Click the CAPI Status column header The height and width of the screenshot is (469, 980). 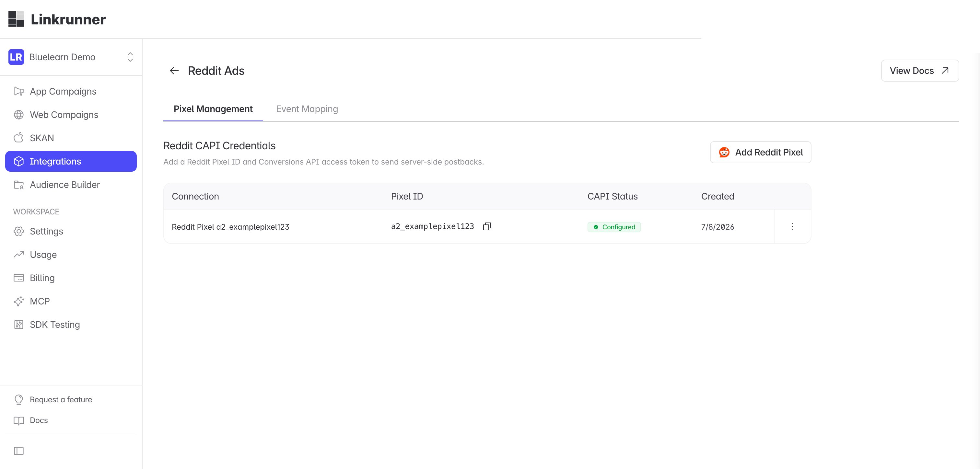[x=612, y=196]
